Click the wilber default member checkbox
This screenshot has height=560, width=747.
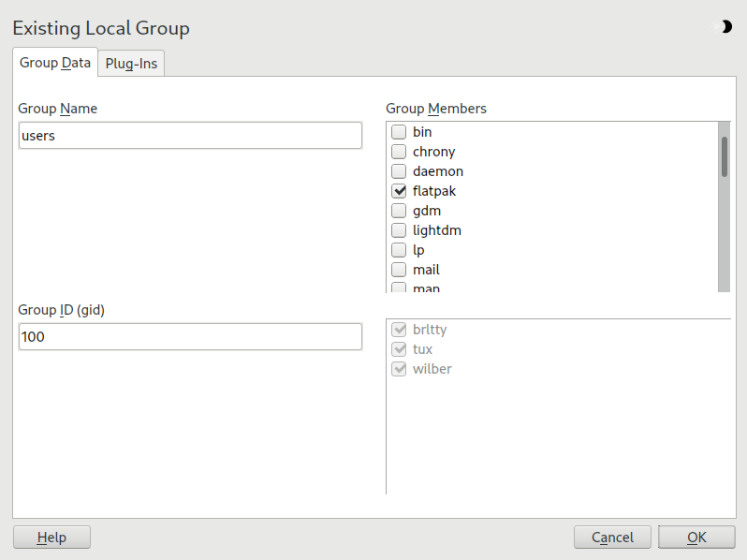coord(399,369)
